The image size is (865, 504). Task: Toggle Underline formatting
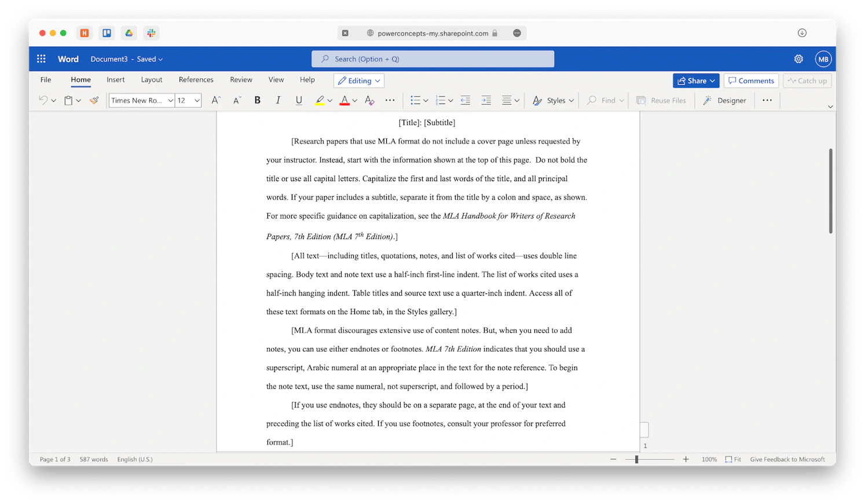(x=299, y=100)
